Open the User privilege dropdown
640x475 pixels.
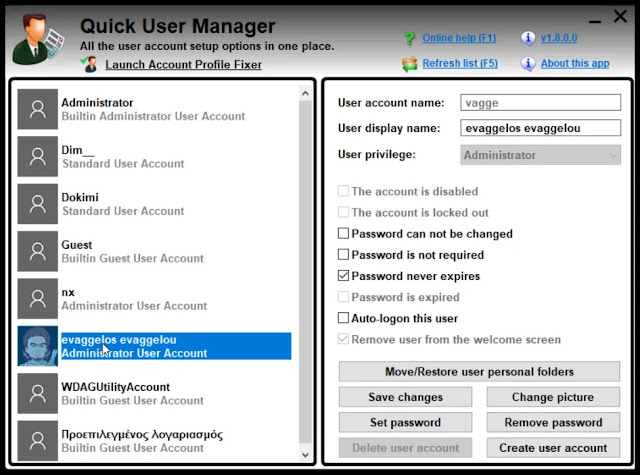click(x=540, y=155)
